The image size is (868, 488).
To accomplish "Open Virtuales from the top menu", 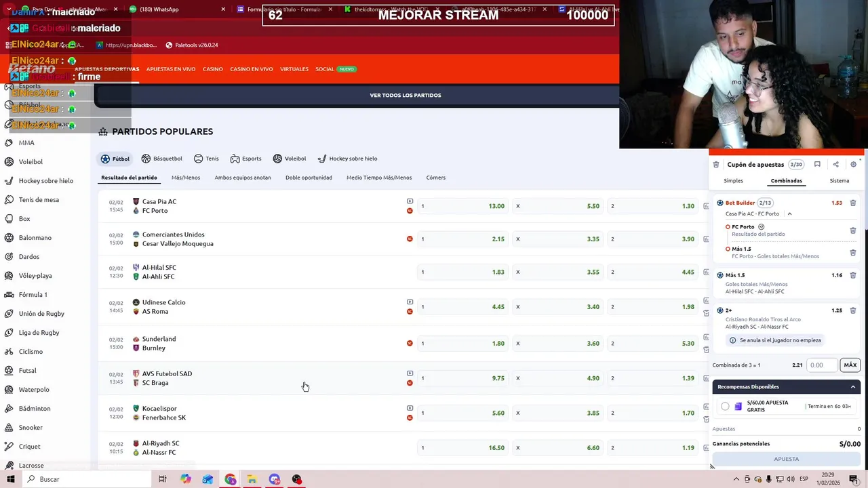I will click(294, 69).
